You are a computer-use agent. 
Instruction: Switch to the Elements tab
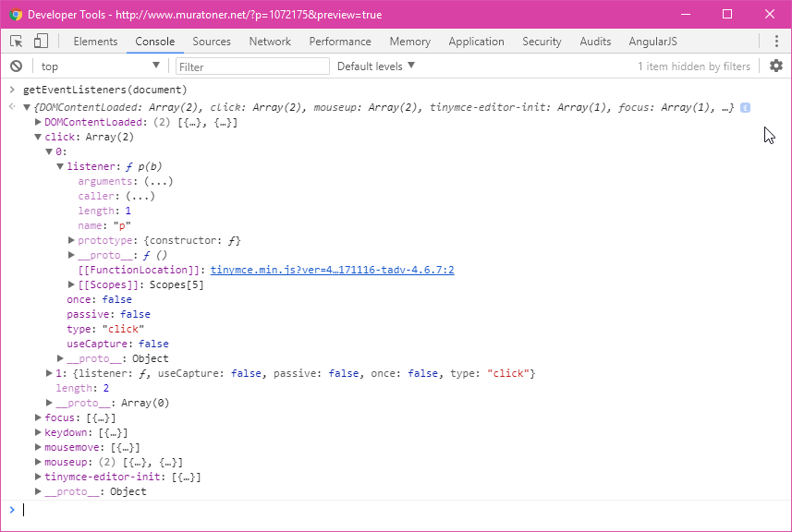[x=95, y=42]
